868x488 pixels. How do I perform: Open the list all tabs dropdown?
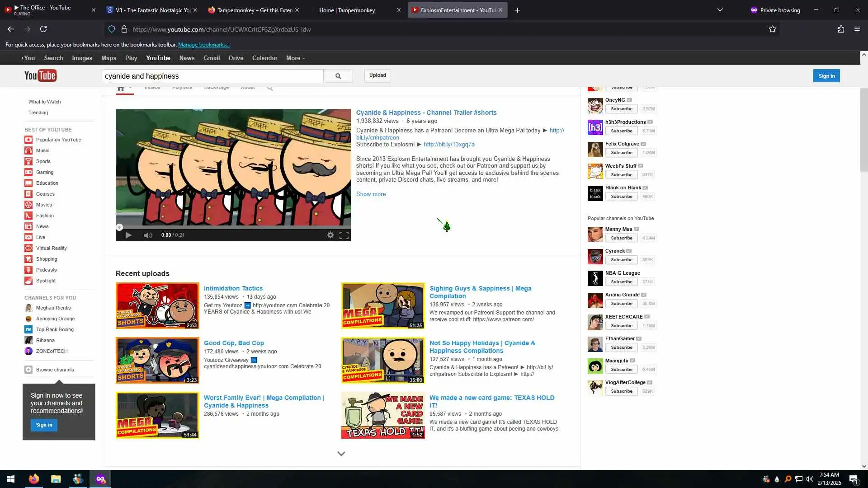[x=720, y=10]
